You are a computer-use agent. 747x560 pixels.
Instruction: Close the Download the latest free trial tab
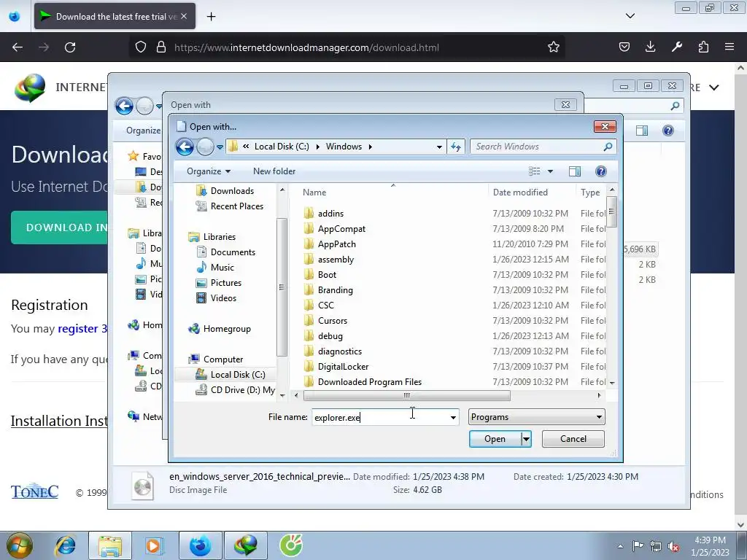184,16
